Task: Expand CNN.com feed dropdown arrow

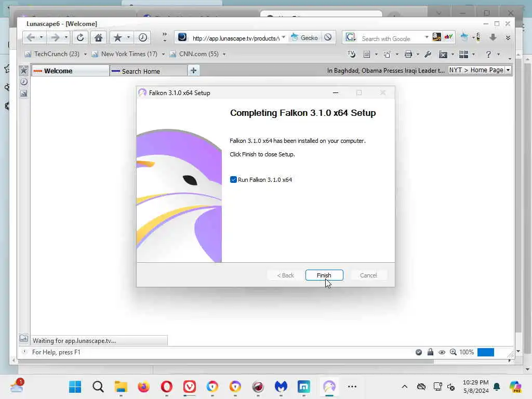Action: pos(224,54)
